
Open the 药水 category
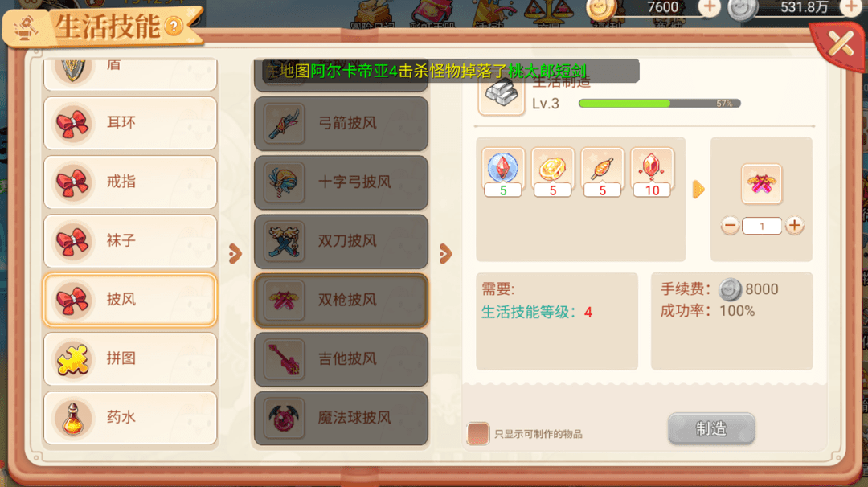pyautogui.click(x=130, y=418)
